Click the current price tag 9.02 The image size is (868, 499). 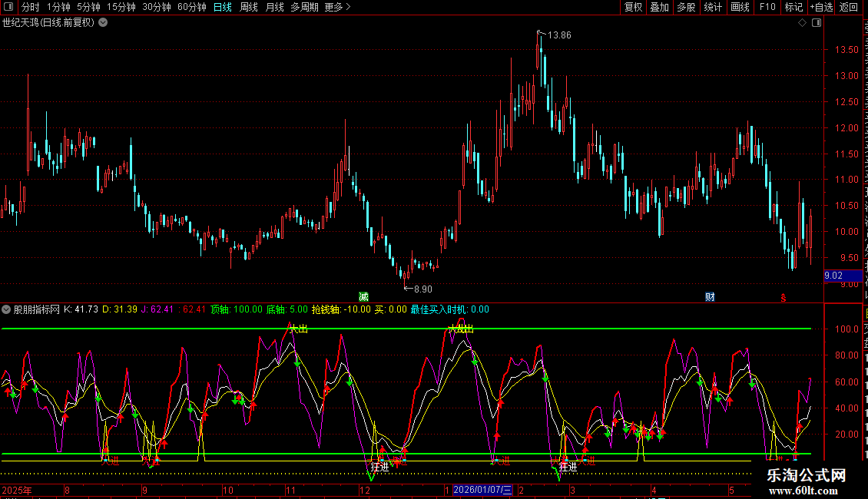pyautogui.click(x=843, y=276)
